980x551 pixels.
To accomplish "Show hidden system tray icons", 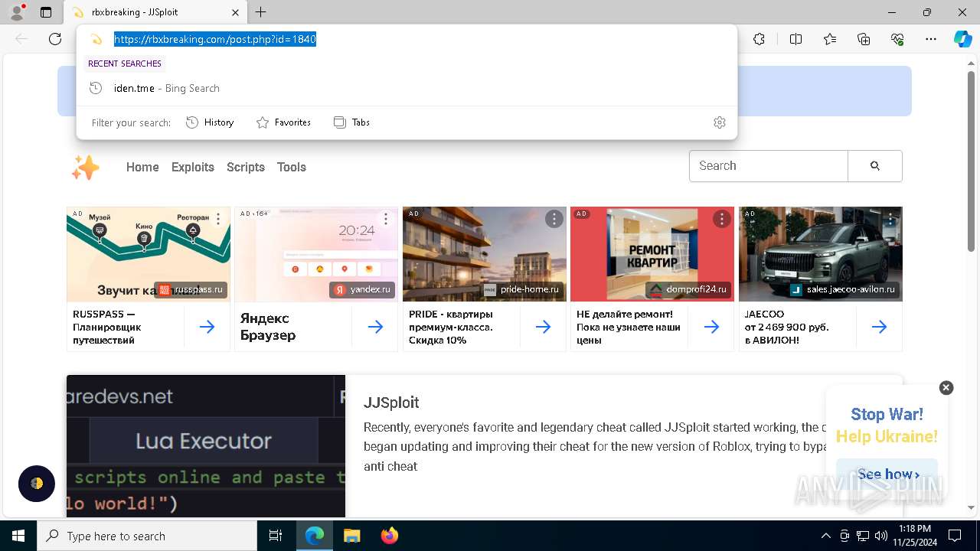I will tap(825, 536).
